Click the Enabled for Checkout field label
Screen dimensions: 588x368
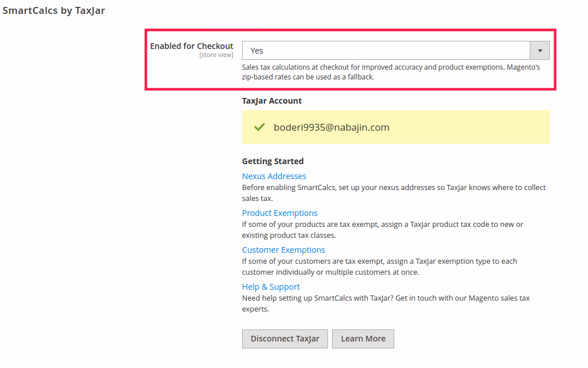(191, 46)
